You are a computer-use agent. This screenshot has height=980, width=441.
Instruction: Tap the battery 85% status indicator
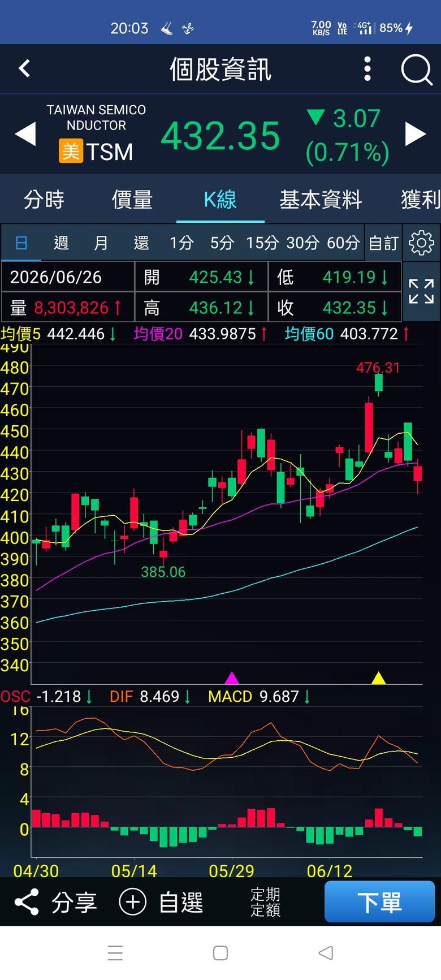click(x=396, y=28)
